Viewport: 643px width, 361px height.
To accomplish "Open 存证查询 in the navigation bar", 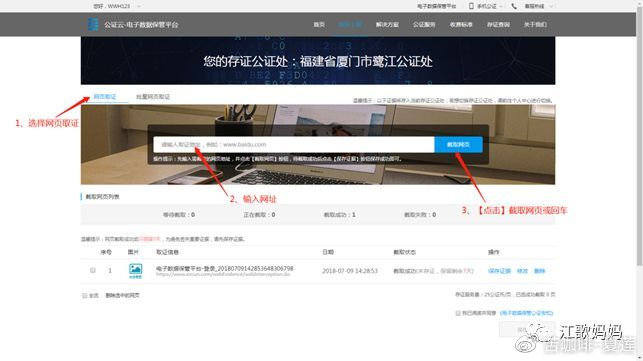I will click(x=498, y=25).
